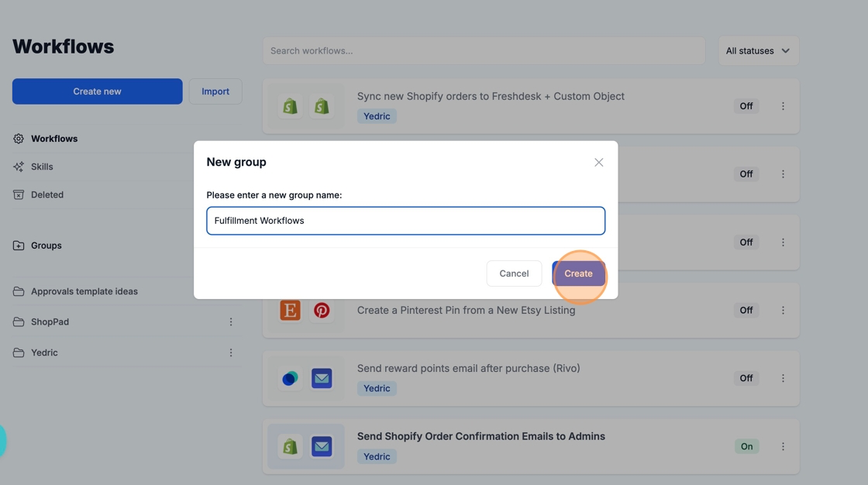Click the group name input field
This screenshot has height=485, width=868.
tap(405, 221)
